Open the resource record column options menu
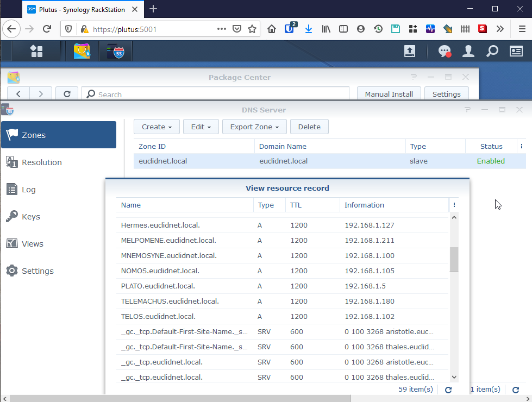 tap(454, 205)
